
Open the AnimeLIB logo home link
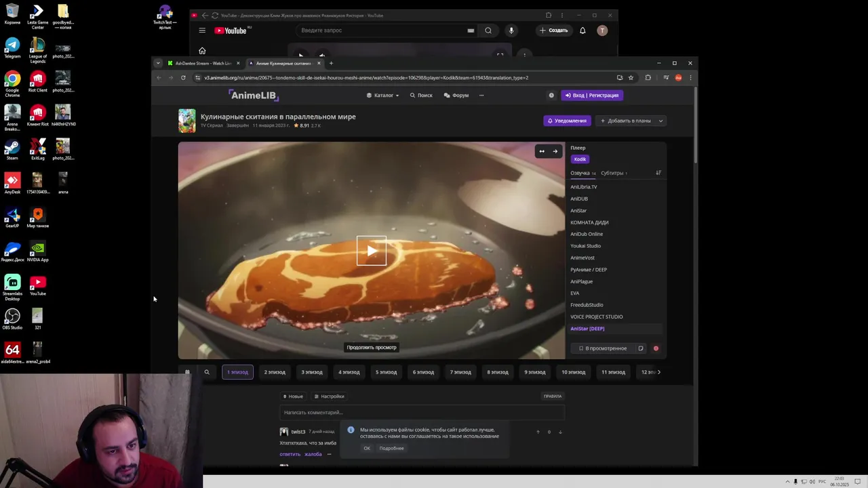(x=254, y=95)
